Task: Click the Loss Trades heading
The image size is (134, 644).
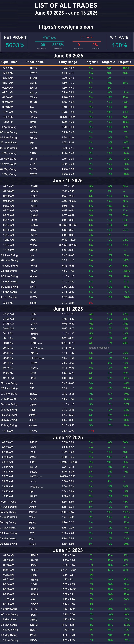Action: [x=87, y=37]
